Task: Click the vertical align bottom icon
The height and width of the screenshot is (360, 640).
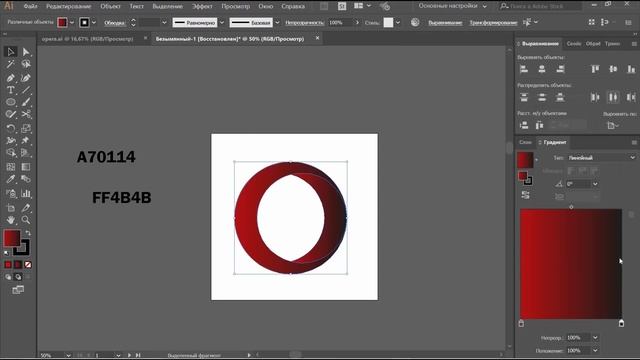Action: click(x=631, y=69)
